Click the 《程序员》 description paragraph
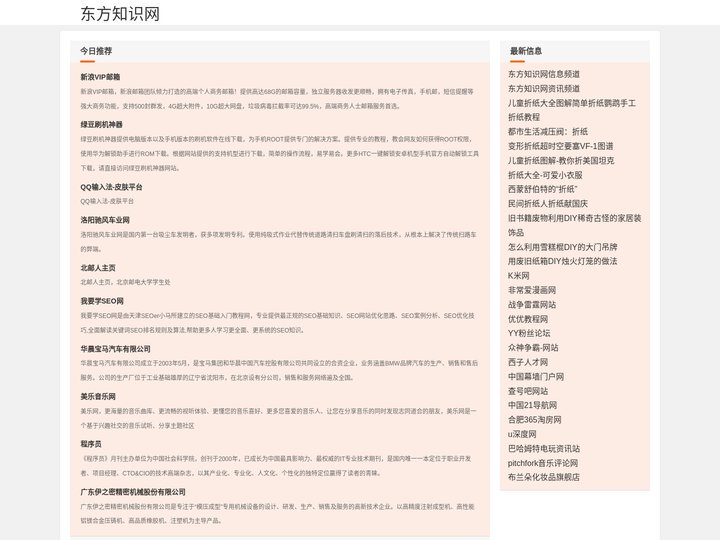Image resolution: width=720 pixels, height=540 pixels. pyautogui.click(x=276, y=466)
